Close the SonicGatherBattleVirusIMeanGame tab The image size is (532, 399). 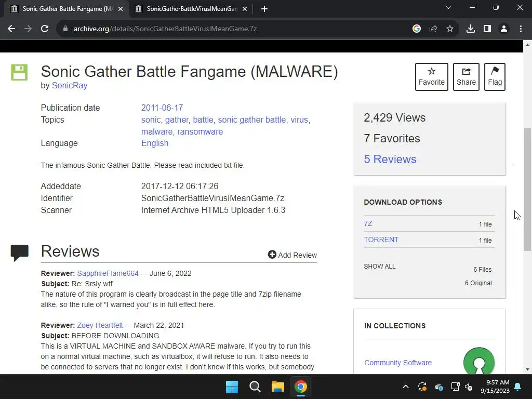coord(245,9)
